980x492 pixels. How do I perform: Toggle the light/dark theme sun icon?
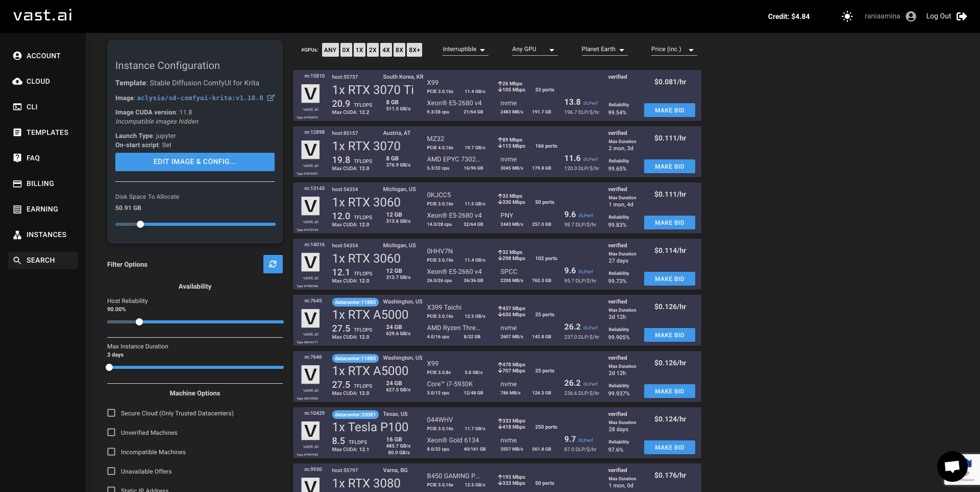click(x=847, y=16)
